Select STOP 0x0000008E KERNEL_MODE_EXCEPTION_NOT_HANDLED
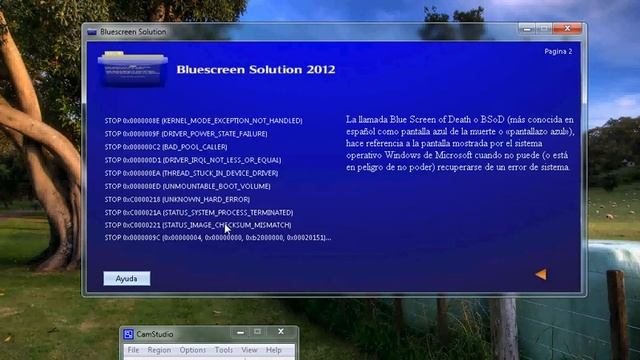Screen dimensions: 640x360 tap(203, 121)
